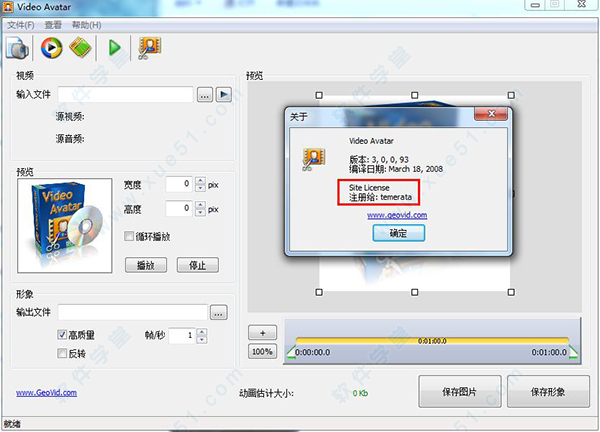Image resolution: width=600 pixels, height=432 pixels.
Task: Click the bottom-right crop handle in preview
Action: [511, 292]
